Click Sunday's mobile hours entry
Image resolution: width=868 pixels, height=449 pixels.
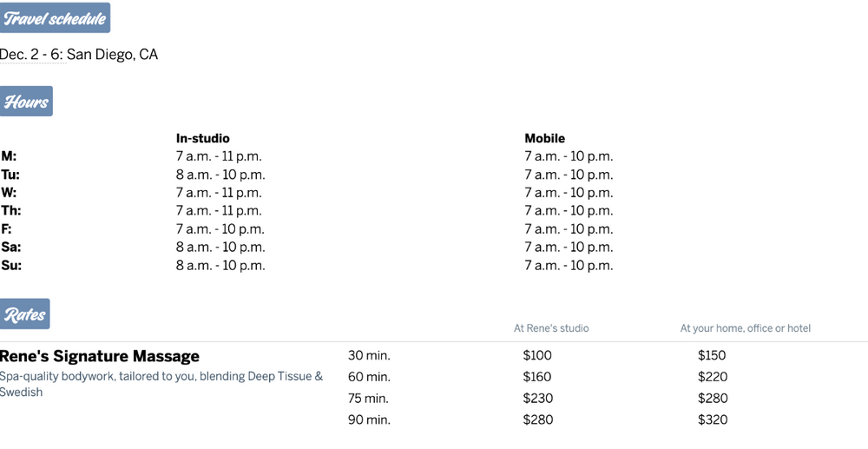(x=569, y=266)
